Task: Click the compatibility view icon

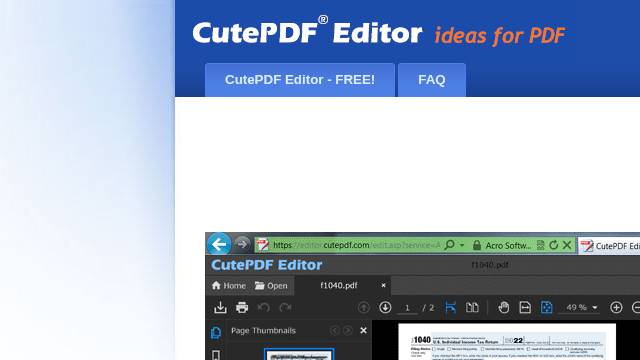Action: tap(540, 245)
